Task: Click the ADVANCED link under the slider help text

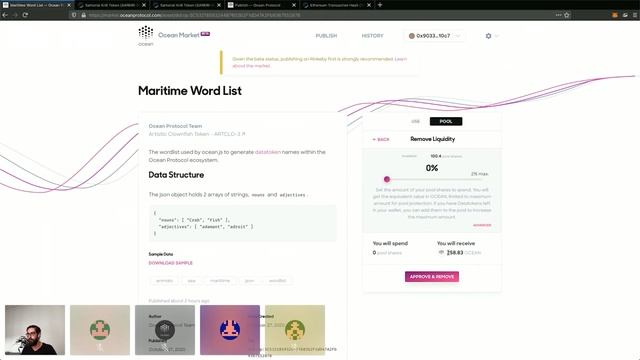Action: [x=482, y=225]
